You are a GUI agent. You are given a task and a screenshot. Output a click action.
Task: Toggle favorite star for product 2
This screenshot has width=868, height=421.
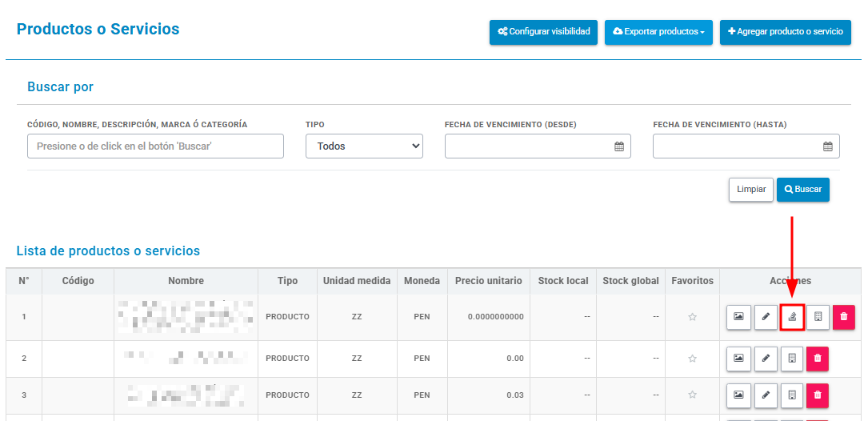coord(692,359)
